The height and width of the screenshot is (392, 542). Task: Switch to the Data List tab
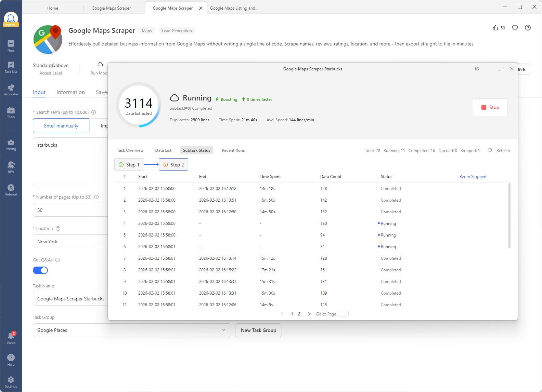tap(163, 150)
